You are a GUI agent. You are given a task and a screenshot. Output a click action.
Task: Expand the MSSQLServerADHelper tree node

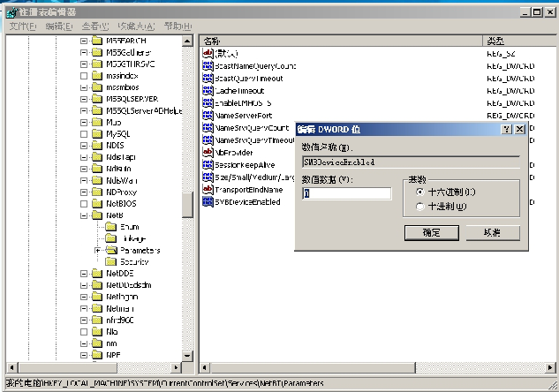[84, 111]
